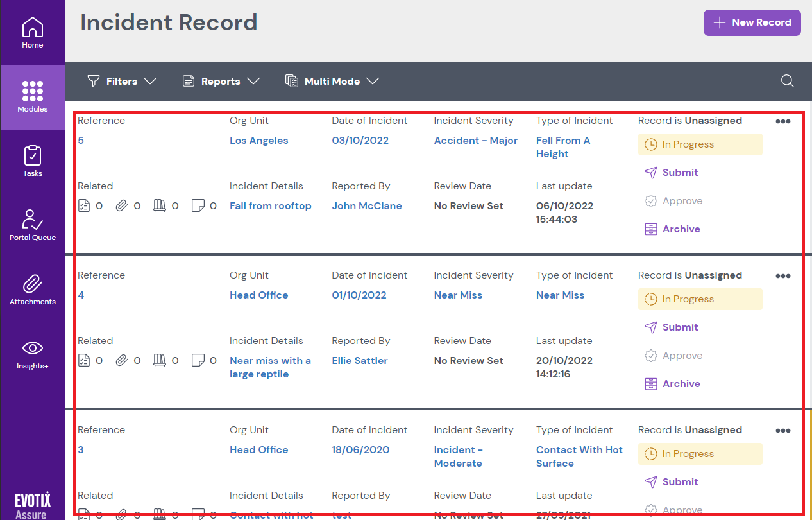
Task: Click the Ellie Sattler reporter link
Action: coord(359,361)
